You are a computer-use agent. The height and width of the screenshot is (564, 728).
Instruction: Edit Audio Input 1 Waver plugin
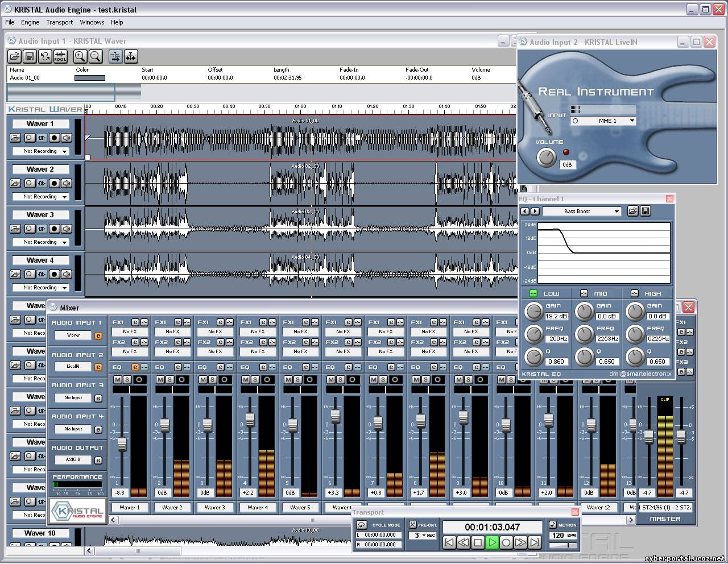[98, 335]
